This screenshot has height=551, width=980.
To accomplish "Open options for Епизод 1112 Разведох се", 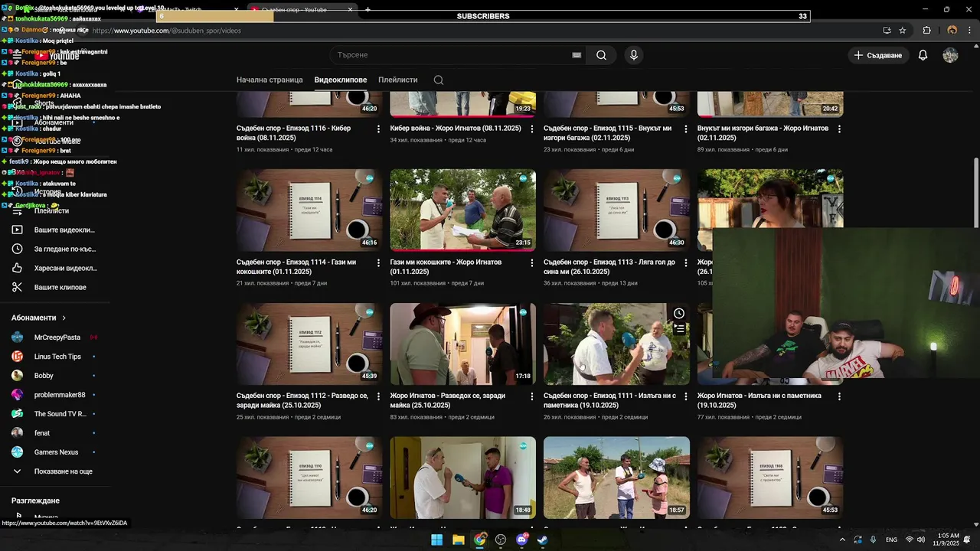I will [x=378, y=397].
